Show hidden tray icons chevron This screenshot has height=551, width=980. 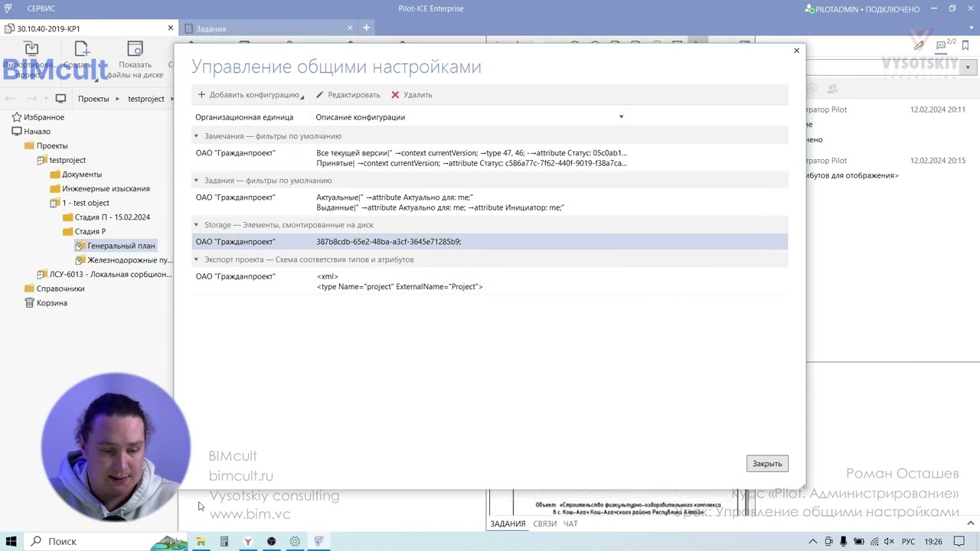(813, 542)
